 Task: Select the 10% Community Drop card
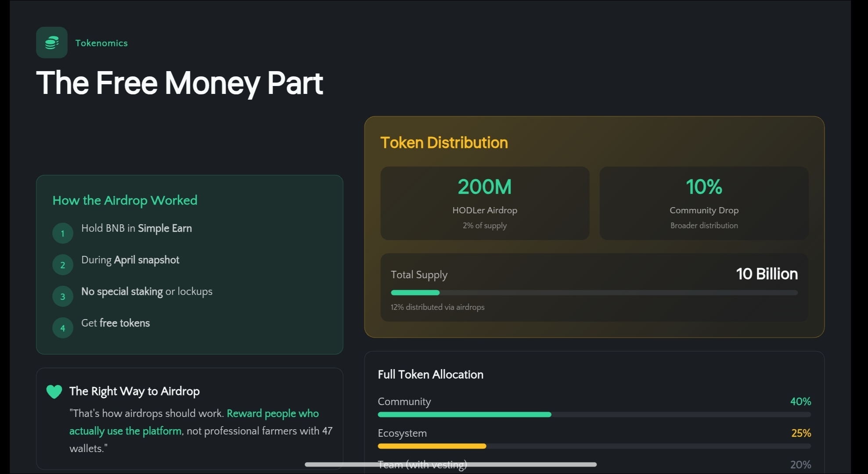click(704, 203)
